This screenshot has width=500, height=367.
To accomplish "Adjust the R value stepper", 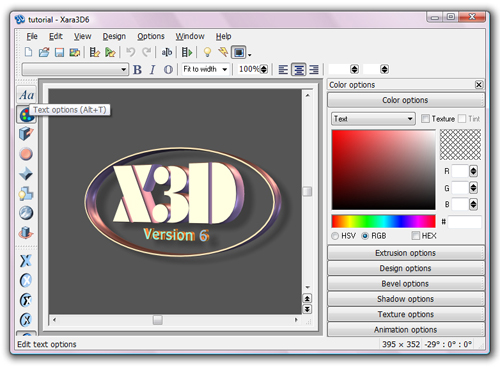I will pos(473,171).
